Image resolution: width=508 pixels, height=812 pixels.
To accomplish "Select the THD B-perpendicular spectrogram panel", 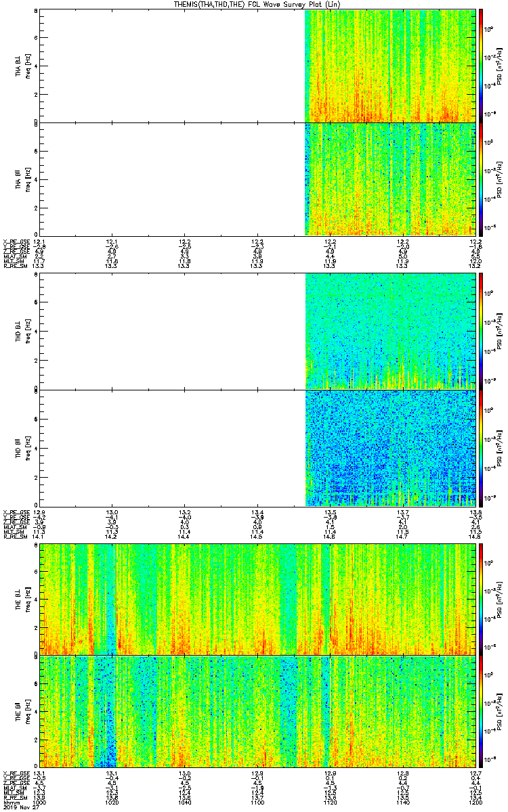I will [257, 331].
